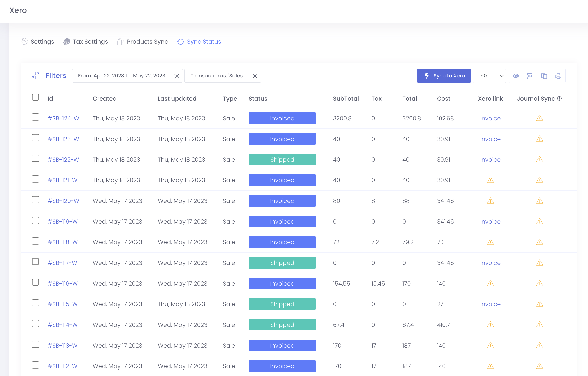
Task: Click Invoiced status badge for #SB-116-W
Action: click(282, 283)
